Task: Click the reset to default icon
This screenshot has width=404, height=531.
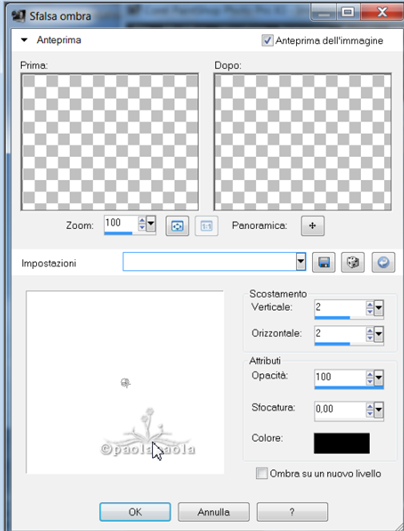Action: point(383,262)
